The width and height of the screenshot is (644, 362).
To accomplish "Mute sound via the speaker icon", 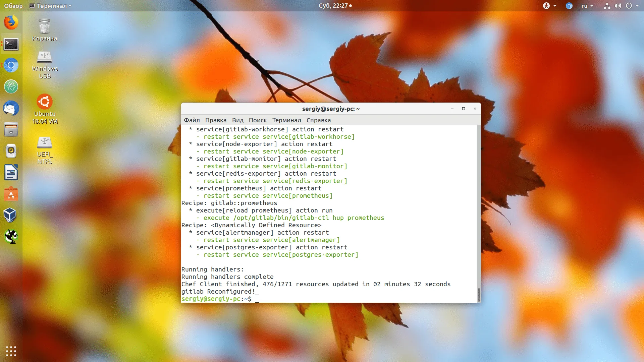I will point(618,6).
